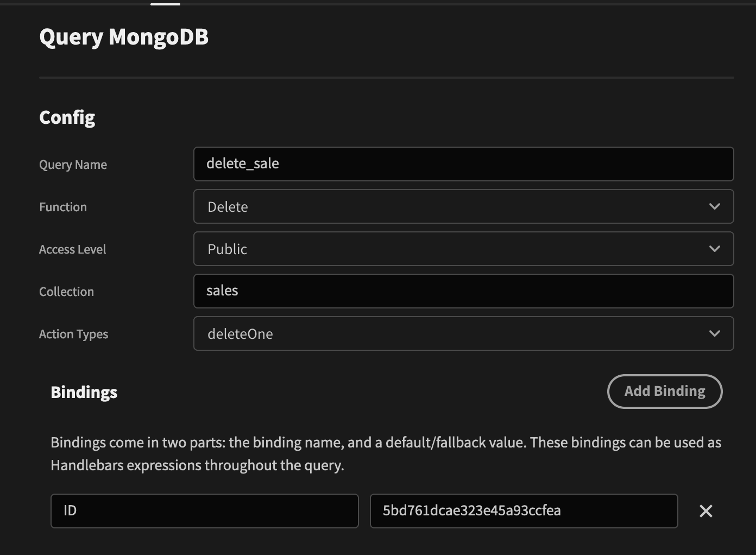
Task: Click the Config section heading
Action: (67, 117)
